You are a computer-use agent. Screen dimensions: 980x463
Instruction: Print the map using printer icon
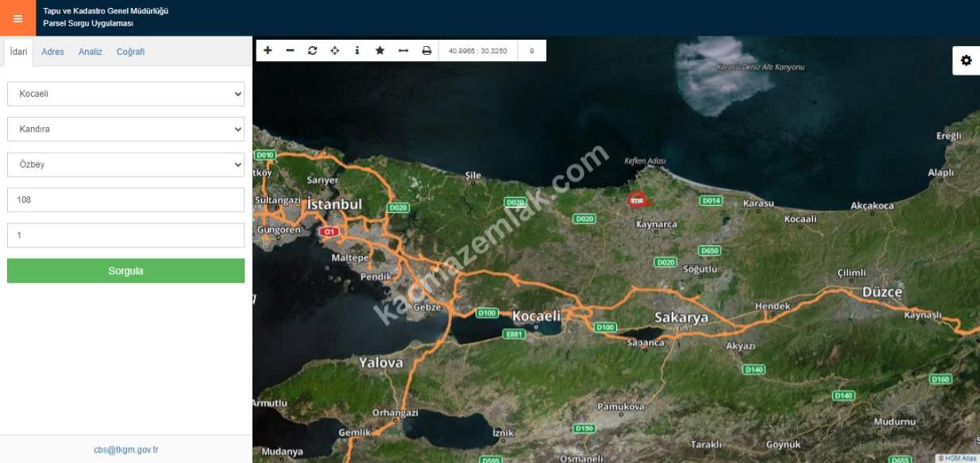tap(426, 51)
